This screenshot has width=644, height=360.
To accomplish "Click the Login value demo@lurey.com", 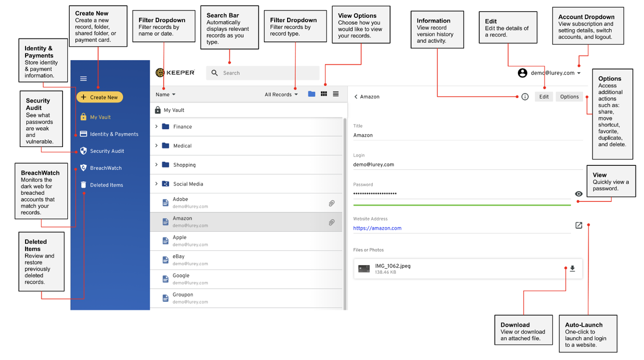I will [374, 164].
